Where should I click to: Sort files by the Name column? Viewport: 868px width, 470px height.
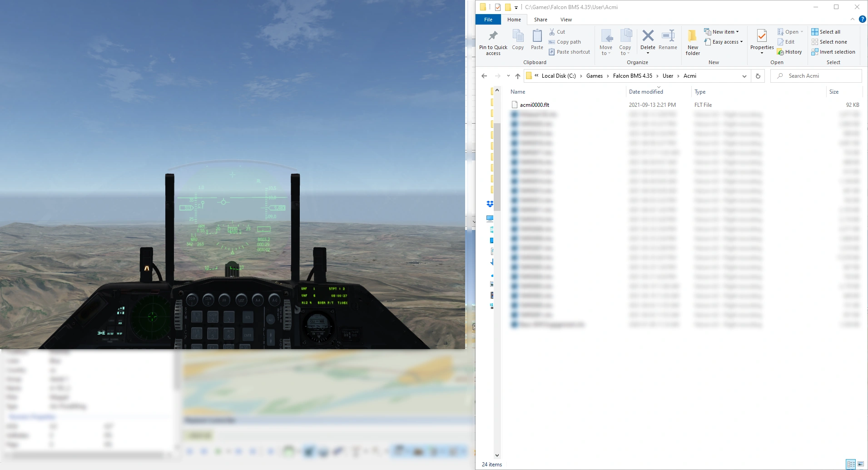pos(567,92)
